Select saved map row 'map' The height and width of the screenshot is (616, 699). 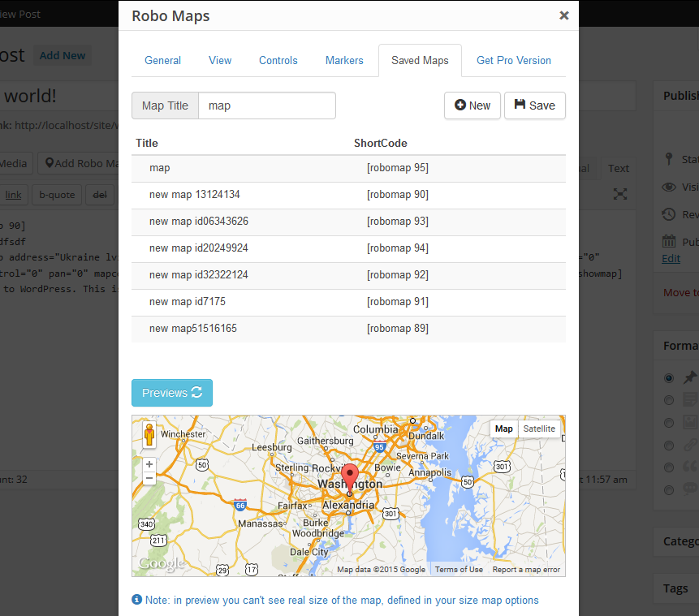point(348,169)
